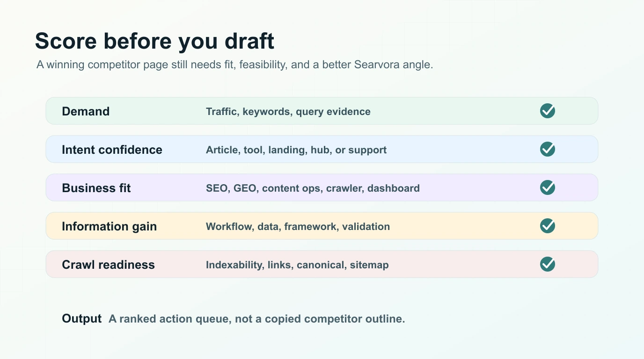
Task: Click the ranked action queue output sentence
Action: [x=256, y=318]
